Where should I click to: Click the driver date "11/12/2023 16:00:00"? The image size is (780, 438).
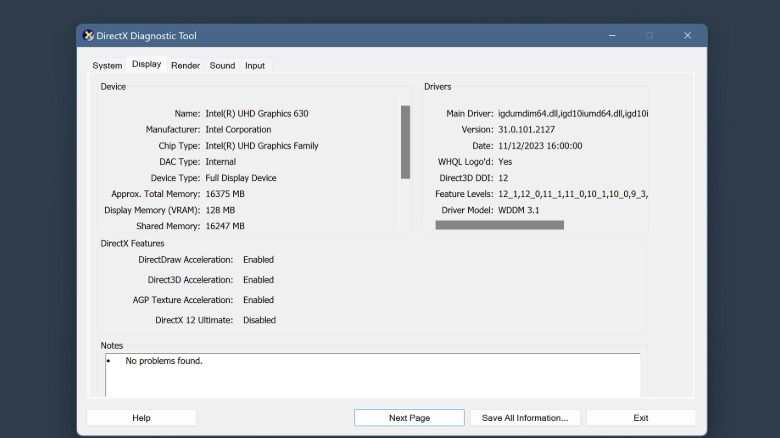[540, 146]
